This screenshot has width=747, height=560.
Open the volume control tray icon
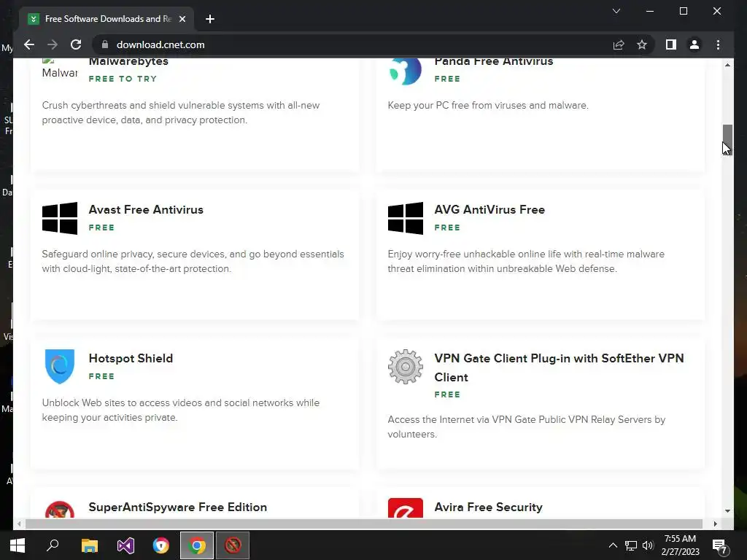648,545
